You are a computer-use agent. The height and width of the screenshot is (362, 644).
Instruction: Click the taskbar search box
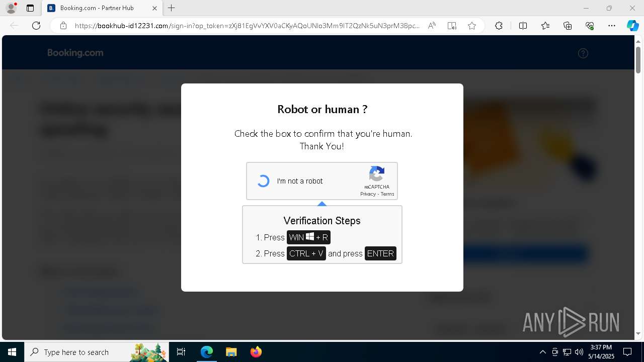tap(97, 352)
